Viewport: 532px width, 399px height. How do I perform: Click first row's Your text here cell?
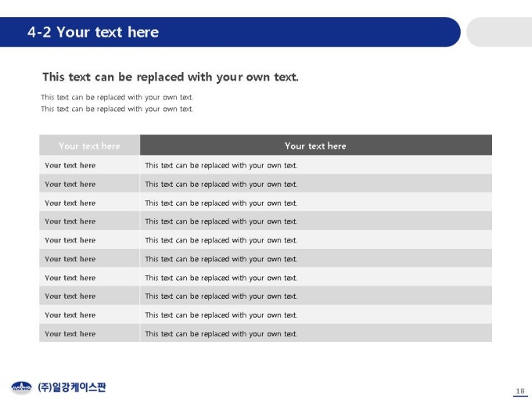(x=89, y=165)
